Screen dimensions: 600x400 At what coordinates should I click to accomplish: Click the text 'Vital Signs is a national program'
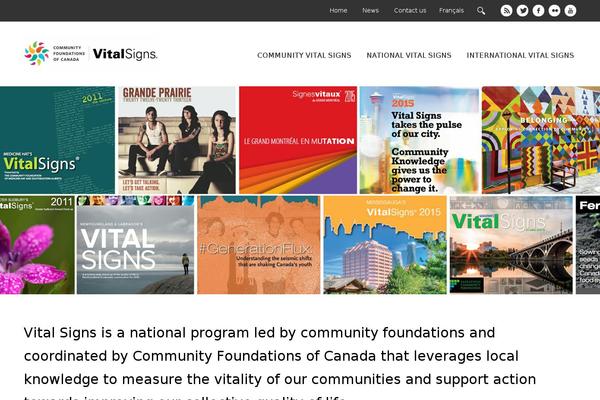pos(137,333)
